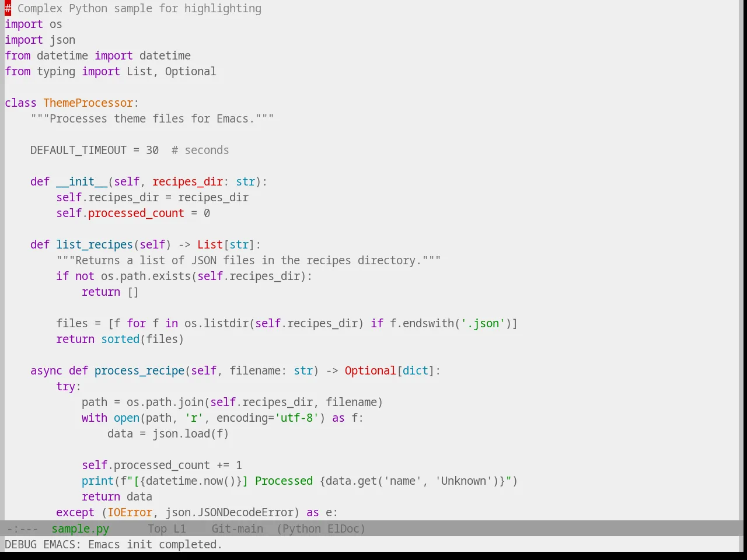Viewport: 747px width, 560px height.
Task: Click the Top position indicator in mode line
Action: 157,528
